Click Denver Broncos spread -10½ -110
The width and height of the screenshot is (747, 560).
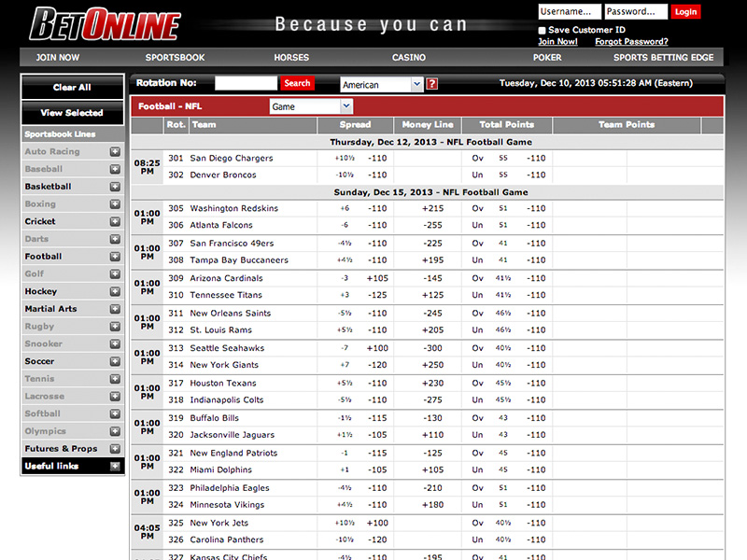pyautogui.click(x=360, y=175)
